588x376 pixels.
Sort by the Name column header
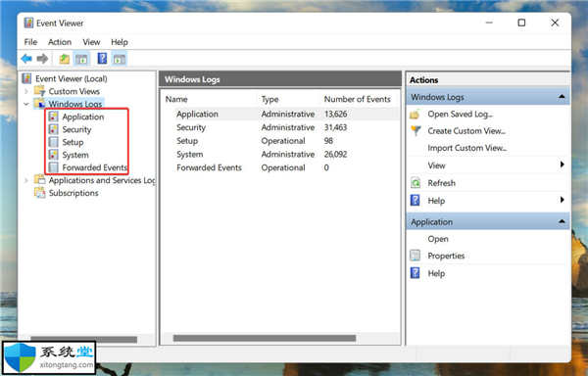coord(176,99)
